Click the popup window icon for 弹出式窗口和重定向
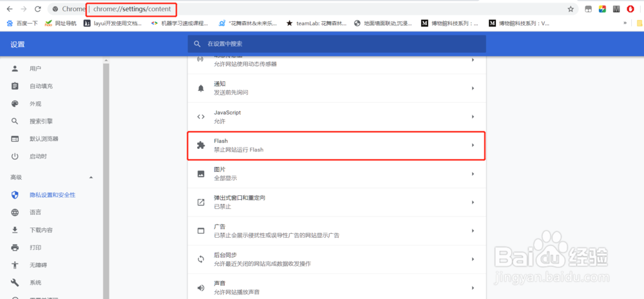This screenshot has width=644, height=299. (201, 202)
